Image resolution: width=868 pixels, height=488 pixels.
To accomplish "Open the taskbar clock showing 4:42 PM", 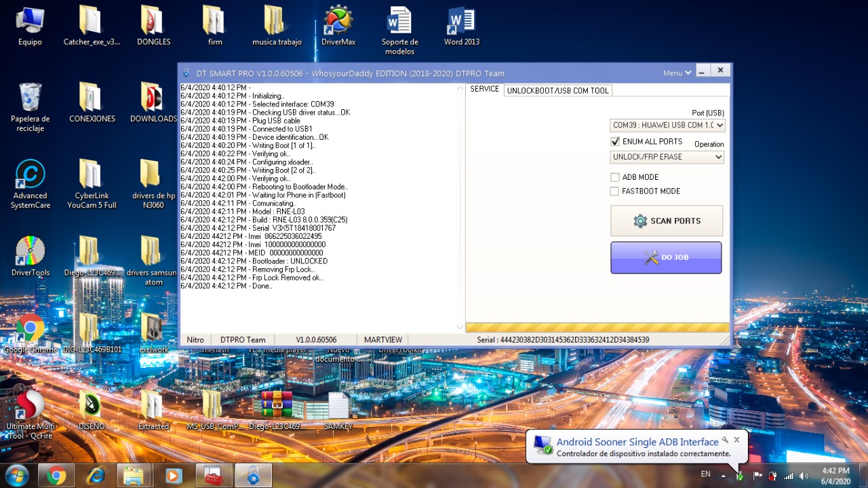I will (835, 476).
